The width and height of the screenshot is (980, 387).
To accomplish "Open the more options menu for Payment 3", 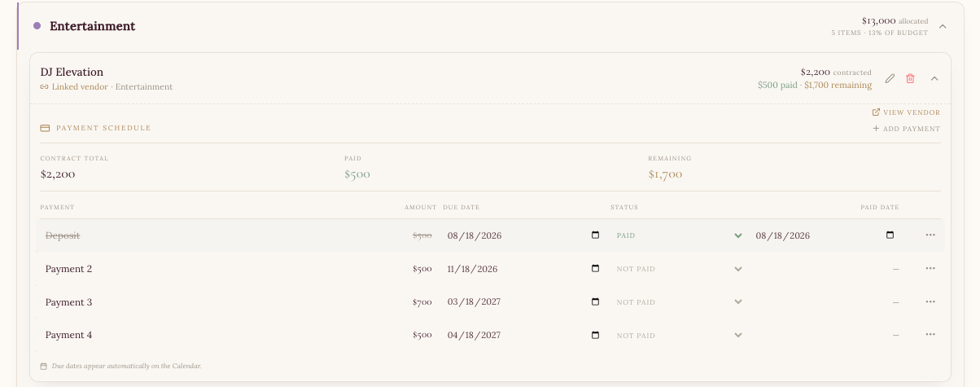I will [930, 301].
